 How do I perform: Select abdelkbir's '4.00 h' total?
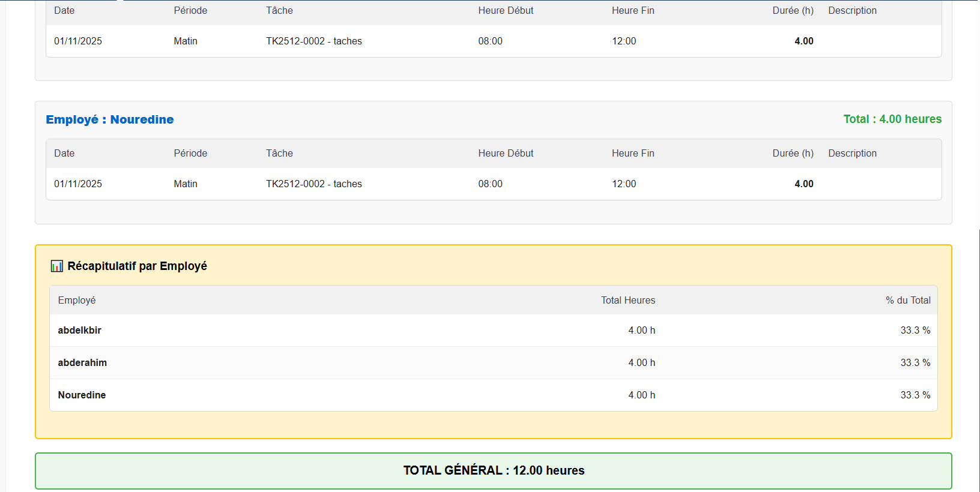(x=642, y=330)
